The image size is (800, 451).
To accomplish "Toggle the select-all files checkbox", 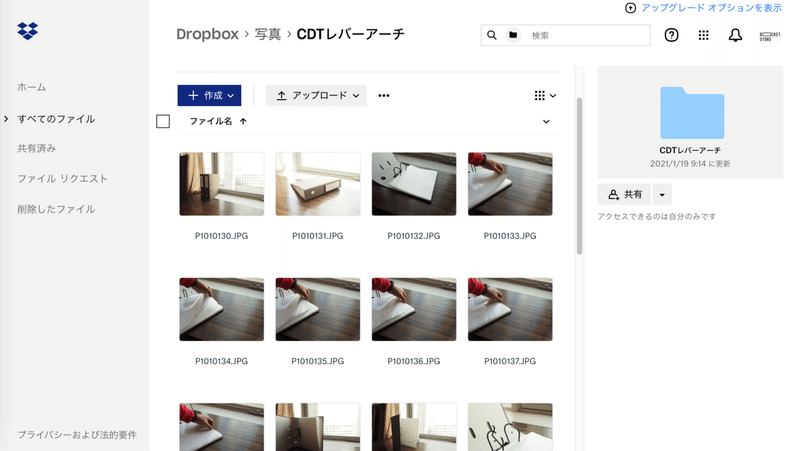I will point(163,121).
